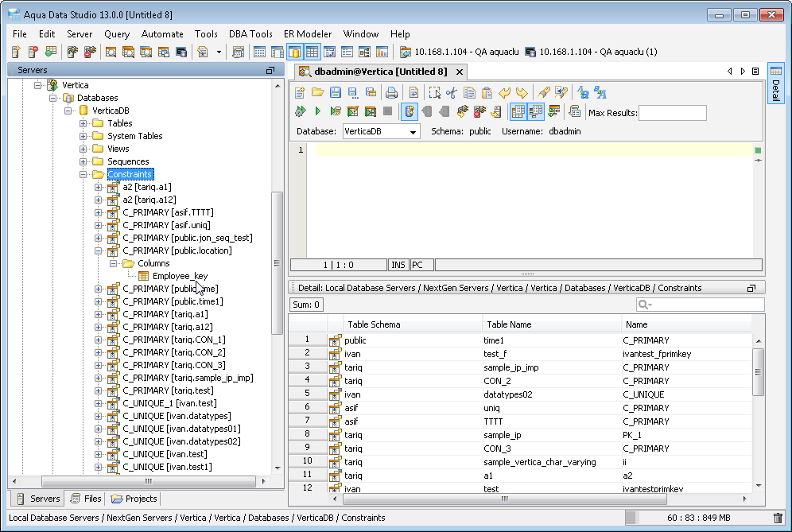Screen dimensions: 792x532
Task: Select the Employee_key column item
Action: pyautogui.click(x=180, y=276)
